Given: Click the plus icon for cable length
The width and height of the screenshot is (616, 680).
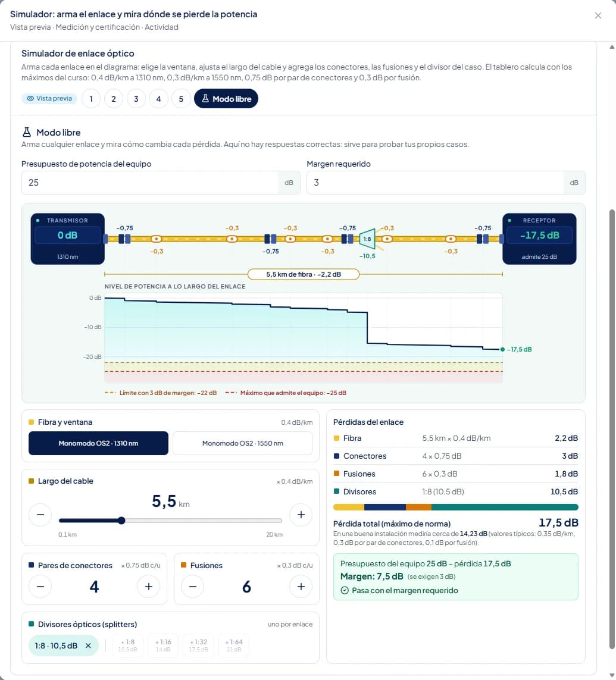Looking at the screenshot, I should (x=301, y=515).
